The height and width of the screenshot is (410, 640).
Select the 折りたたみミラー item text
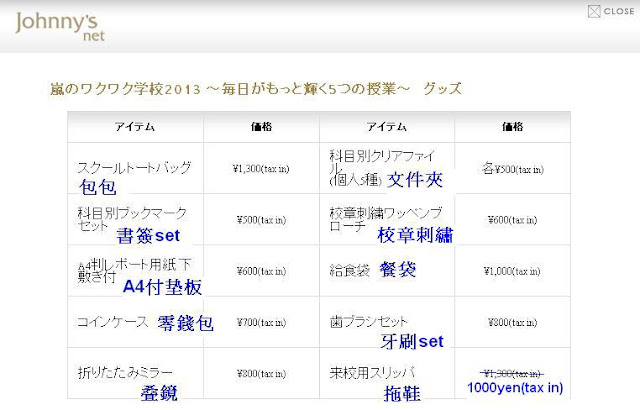point(125,372)
